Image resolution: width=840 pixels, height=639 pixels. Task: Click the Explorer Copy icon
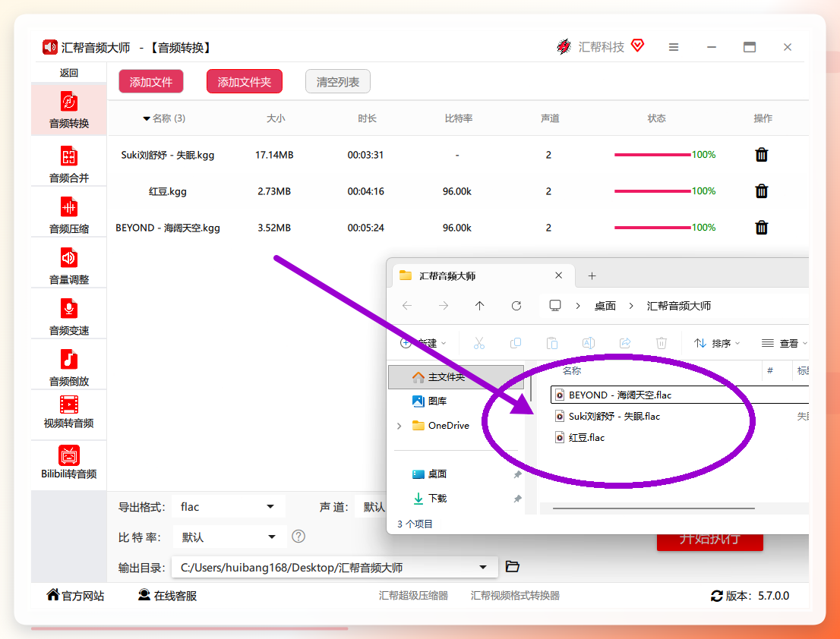point(516,343)
